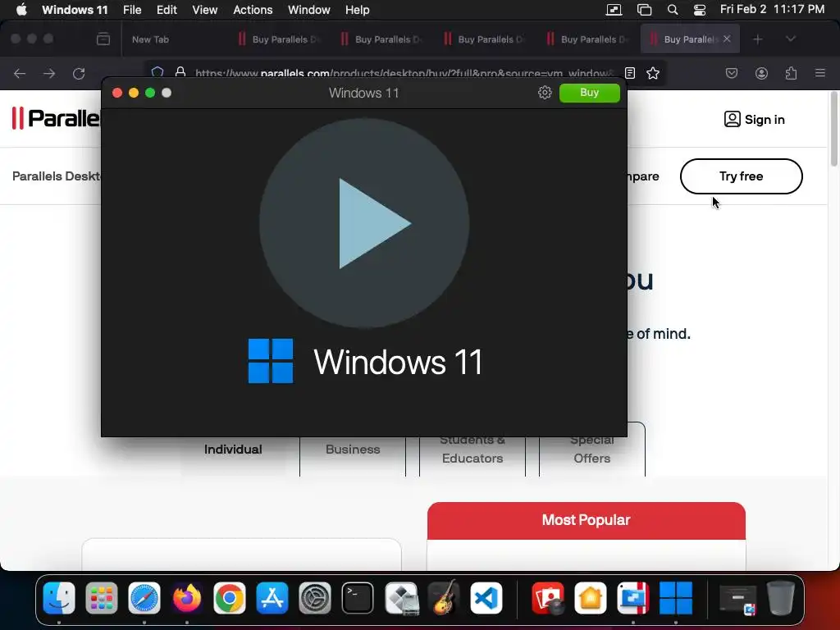
Task: Open the Trash in the Dock
Action: 781,598
